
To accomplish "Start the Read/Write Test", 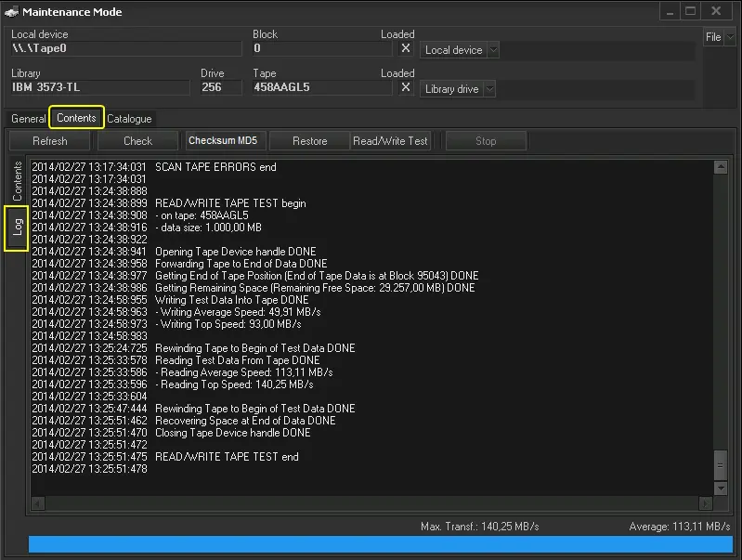I will 390,141.
